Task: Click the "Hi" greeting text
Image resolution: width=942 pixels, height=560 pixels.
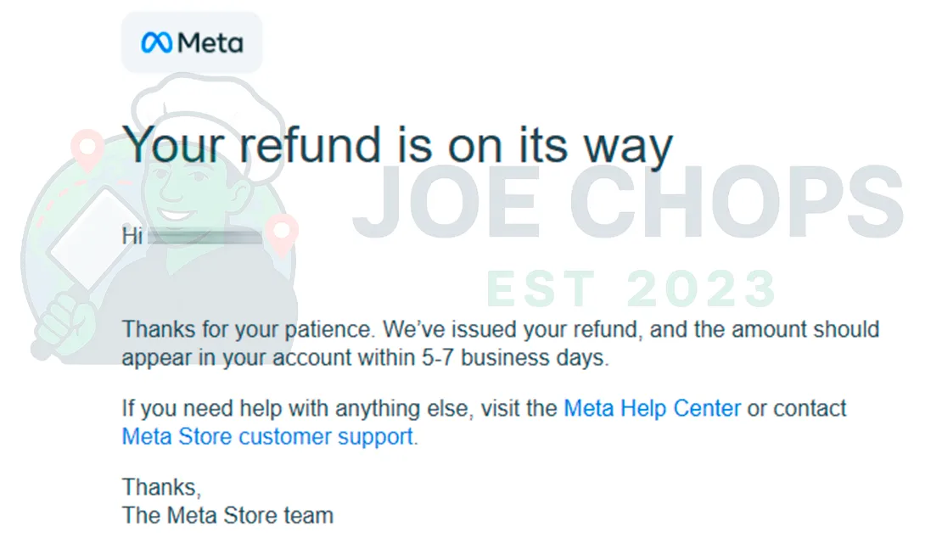Action: tap(132, 236)
